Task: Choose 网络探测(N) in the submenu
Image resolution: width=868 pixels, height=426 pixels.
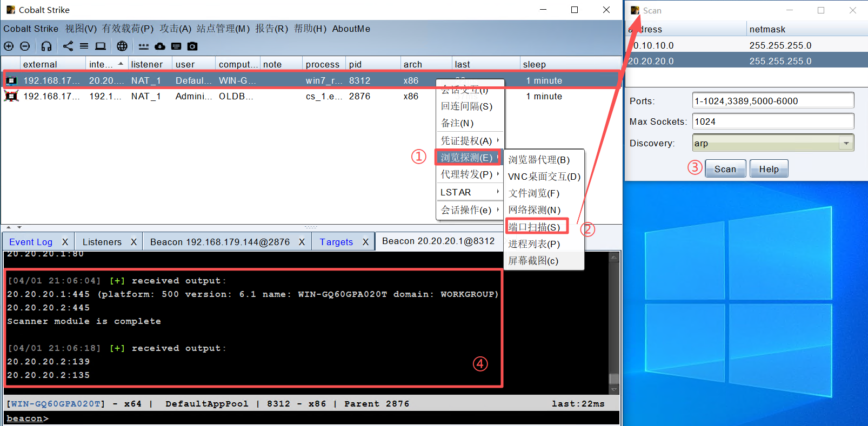Action: (544, 210)
